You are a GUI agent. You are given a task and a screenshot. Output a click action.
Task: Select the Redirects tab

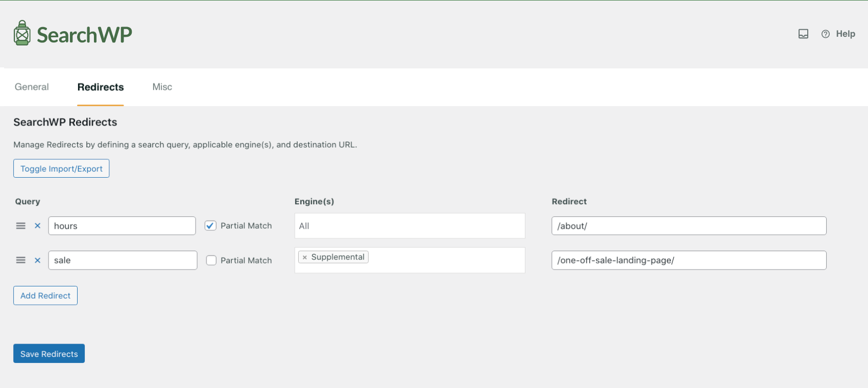[x=101, y=87]
